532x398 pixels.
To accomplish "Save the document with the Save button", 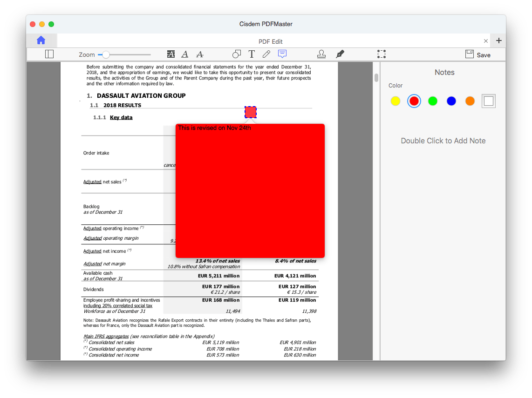I will point(477,54).
